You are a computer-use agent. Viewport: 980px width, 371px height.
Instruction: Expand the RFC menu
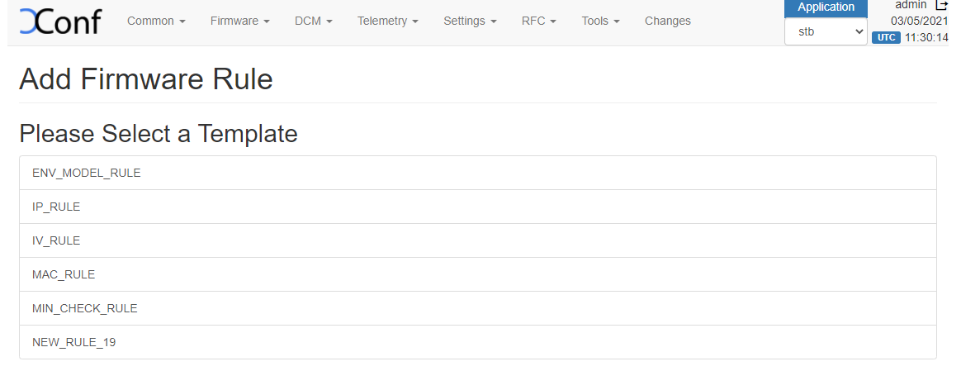pos(539,21)
